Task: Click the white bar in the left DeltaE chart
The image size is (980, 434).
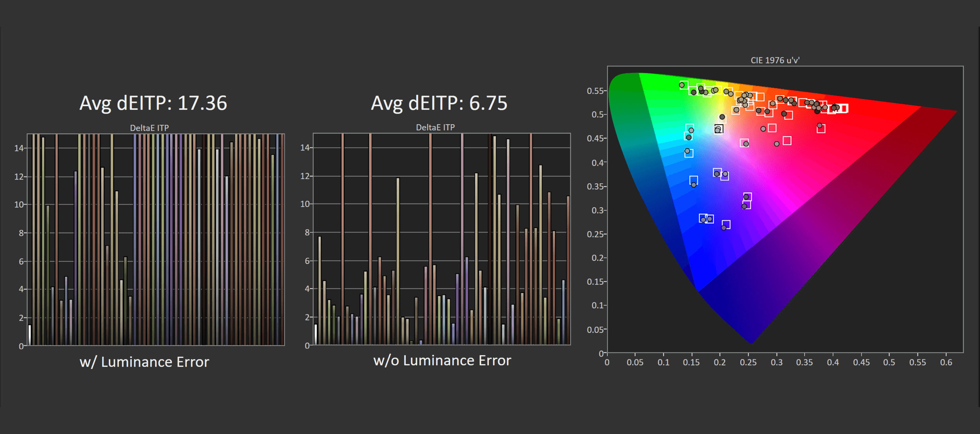Action: point(29,335)
